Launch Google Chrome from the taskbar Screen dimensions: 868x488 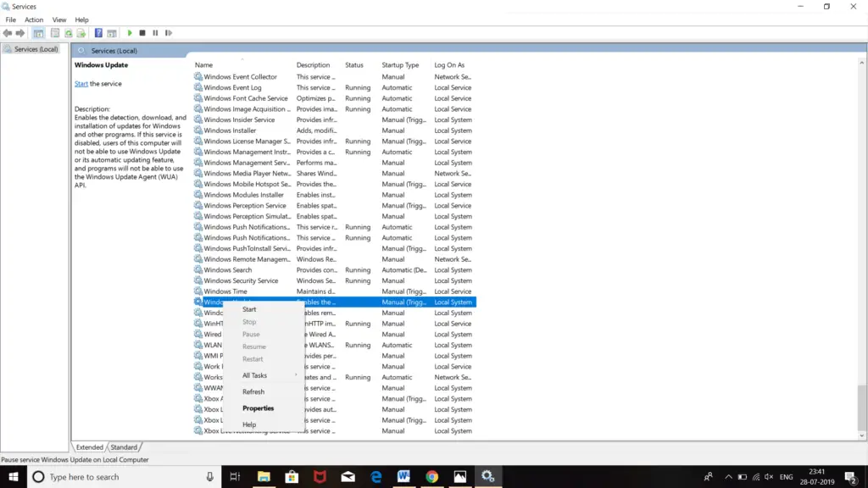[x=432, y=476]
